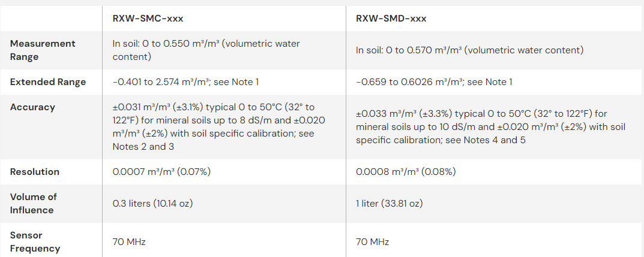
Task: Click the 0.3 liters (10.14 oz) value
Action: click(x=152, y=204)
